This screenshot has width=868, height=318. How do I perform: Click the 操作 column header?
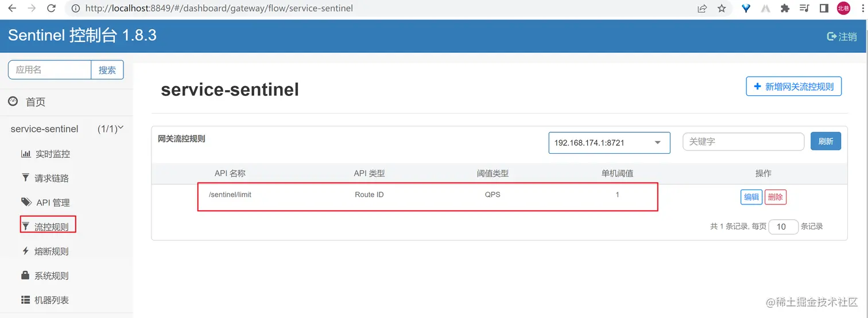point(764,173)
